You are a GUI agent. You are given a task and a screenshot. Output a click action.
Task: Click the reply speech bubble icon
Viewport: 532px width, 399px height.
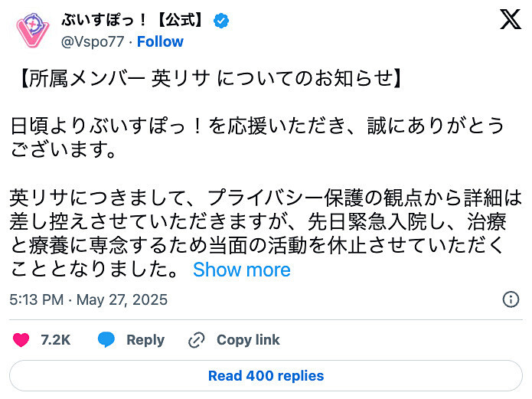click(106, 340)
